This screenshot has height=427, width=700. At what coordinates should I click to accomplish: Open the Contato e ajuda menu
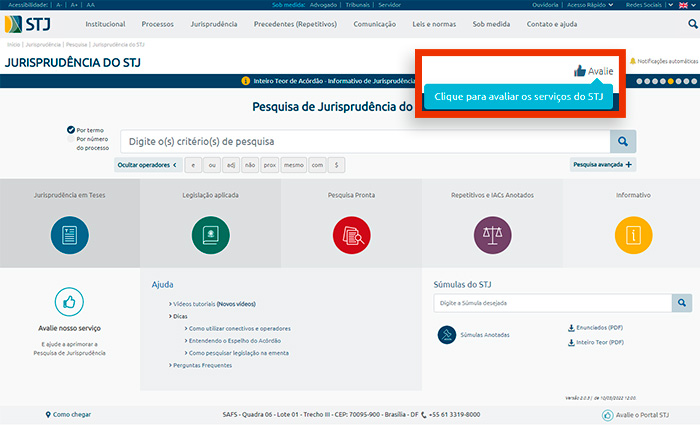(x=552, y=24)
